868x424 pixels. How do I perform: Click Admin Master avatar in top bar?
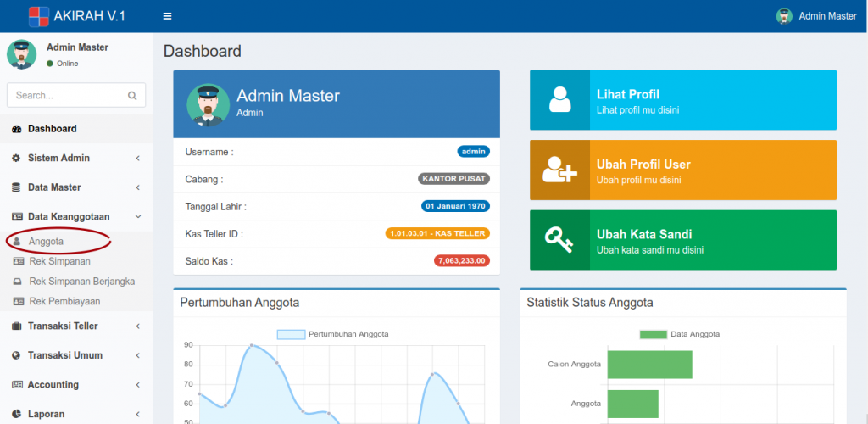click(x=784, y=16)
